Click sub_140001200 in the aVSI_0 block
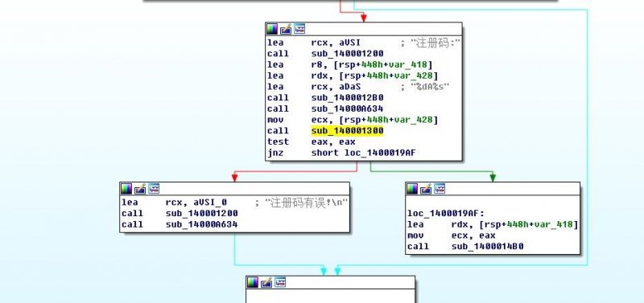 pyautogui.click(x=202, y=213)
